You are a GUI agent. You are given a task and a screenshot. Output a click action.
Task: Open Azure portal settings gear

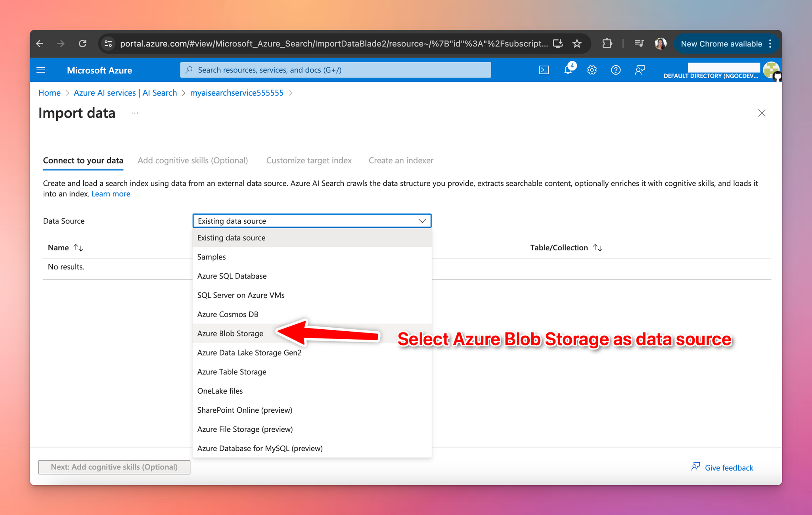(592, 70)
